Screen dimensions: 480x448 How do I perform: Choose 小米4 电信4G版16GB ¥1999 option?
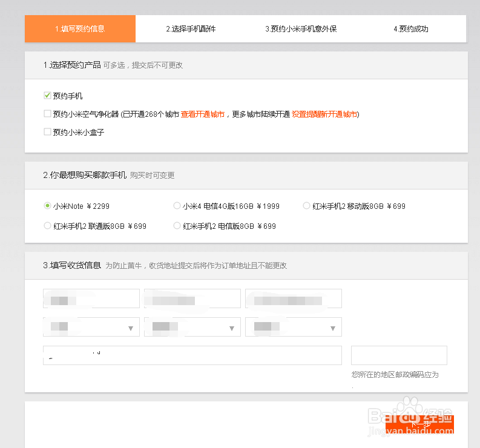(x=177, y=206)
